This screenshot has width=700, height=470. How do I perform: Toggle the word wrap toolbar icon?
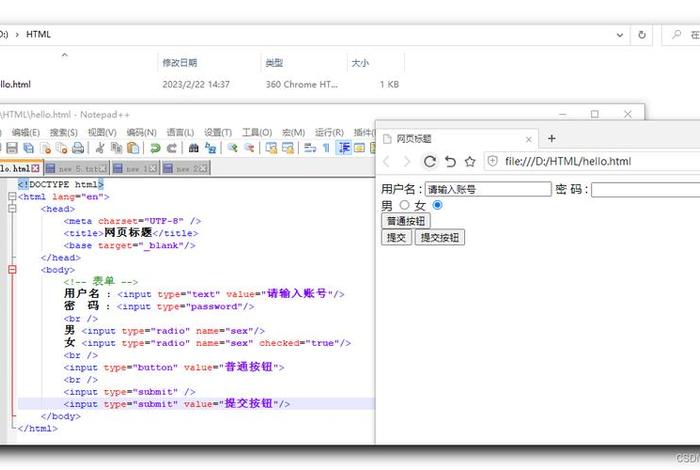[x=310, y=148]
